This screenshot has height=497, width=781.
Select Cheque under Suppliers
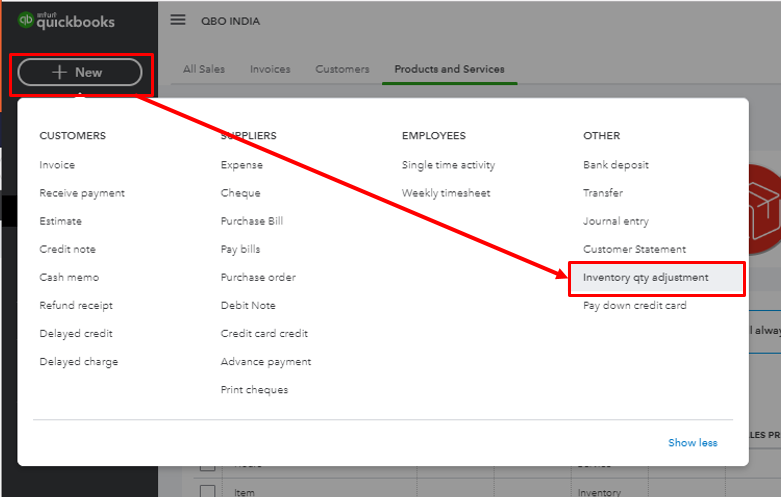point(241,193)
